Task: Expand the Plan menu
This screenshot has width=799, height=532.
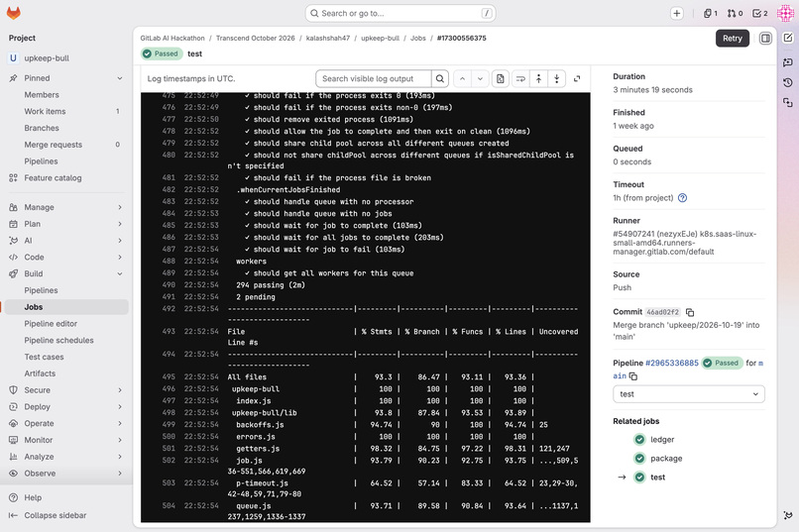Action: tap(66, 224)
